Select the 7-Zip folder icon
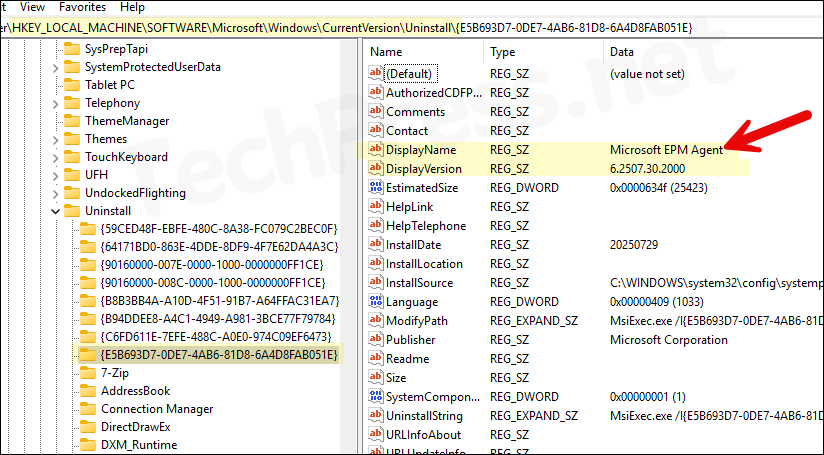Image resolution: width=824 pixels, height=455 pixels. (88, 373)
